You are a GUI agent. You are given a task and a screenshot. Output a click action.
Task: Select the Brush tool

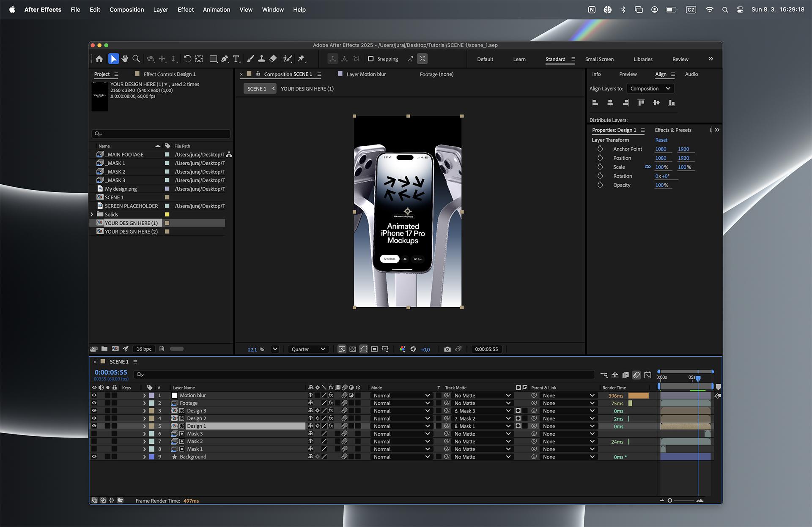pyautogui.click(x=250, y=59)
